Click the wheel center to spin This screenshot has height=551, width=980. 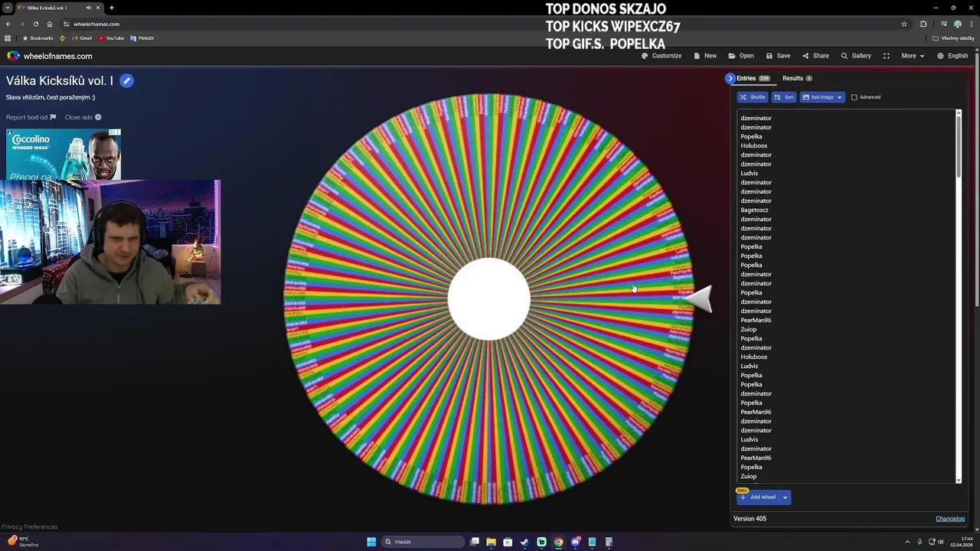pyautogui.click(x=488, y=299)
